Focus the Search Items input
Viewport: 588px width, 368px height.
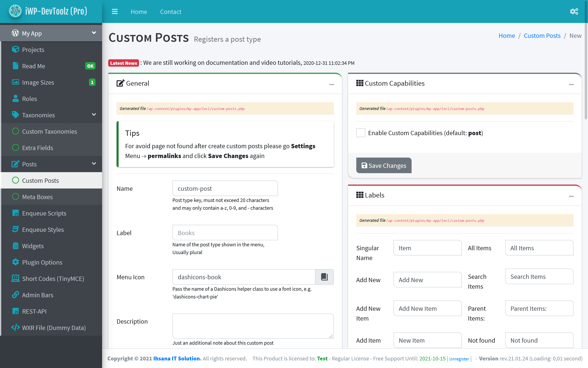point(539,276)
